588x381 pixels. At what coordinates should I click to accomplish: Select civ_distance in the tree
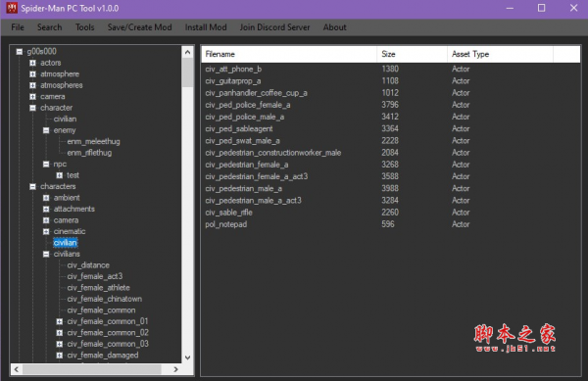tap(88, 265)
